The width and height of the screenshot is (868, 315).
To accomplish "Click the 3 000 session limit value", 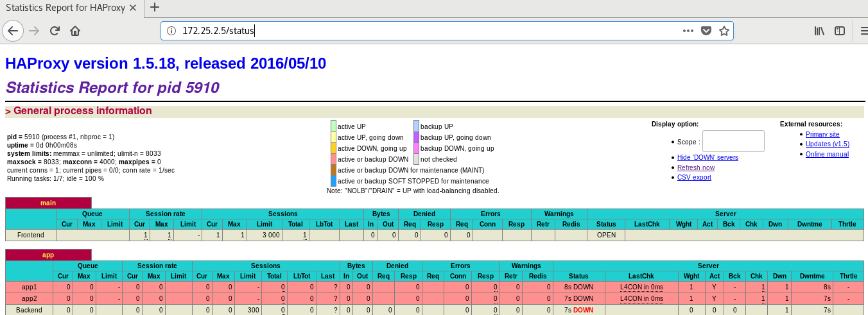I will coord(272,235).
